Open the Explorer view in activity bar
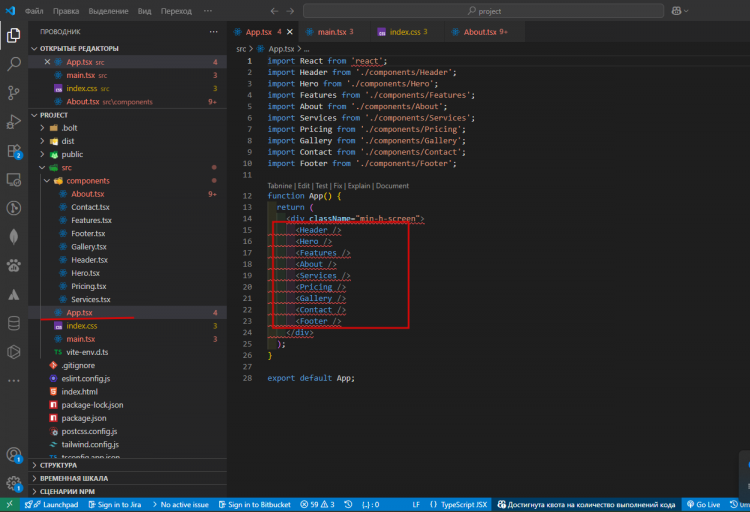750x512 pixels. pos(13,35)
